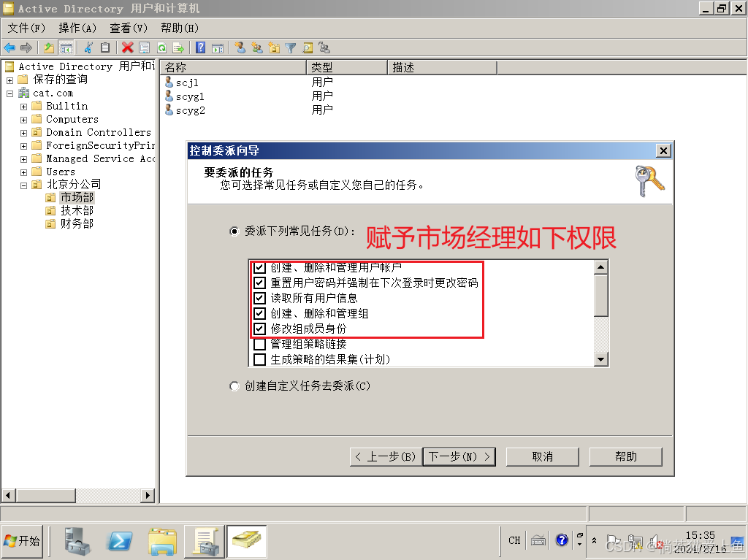Click the red X Delete icon
Image resolution: width=748 pixels, height=560 pixels.
pos(127,47)
